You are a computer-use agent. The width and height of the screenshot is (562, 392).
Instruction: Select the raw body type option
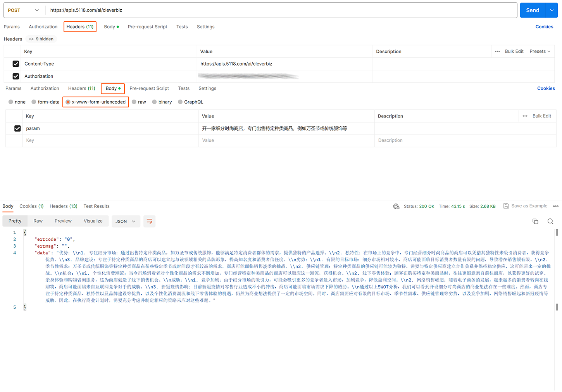point(139,102)
